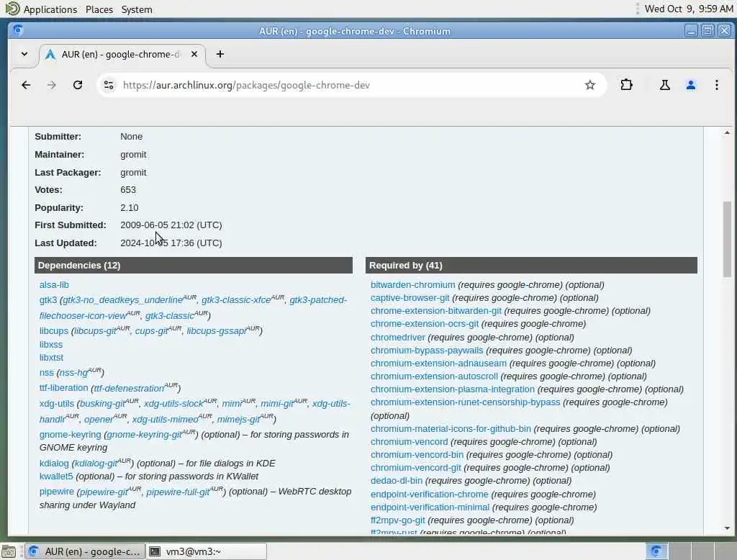This screenshot has width=737, height=560.
Task: Click the Chromium window title icon
Action: (x=18, y=30)
